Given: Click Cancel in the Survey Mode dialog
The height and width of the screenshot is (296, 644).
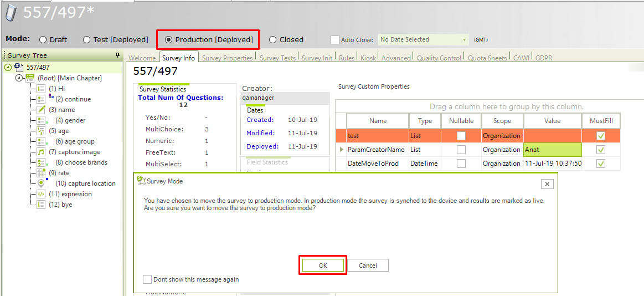Looking at the screenshot, I should [x=368, y=266].
